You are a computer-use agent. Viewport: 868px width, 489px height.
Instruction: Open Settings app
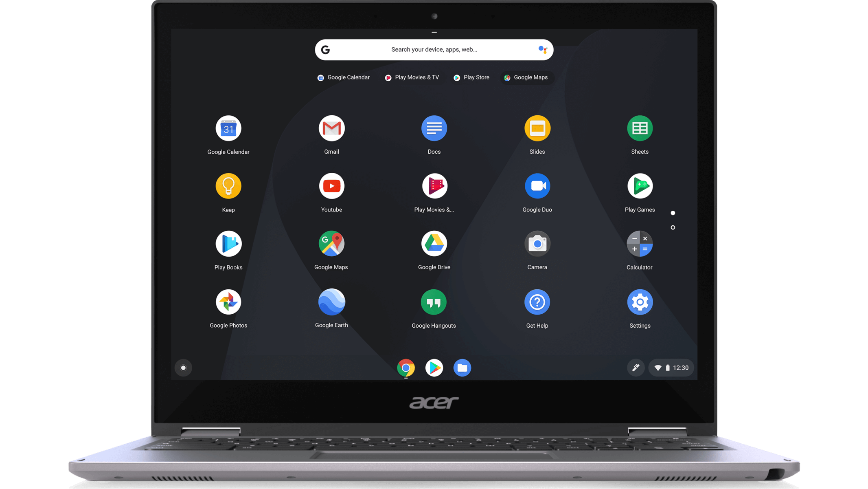(640, 302)
